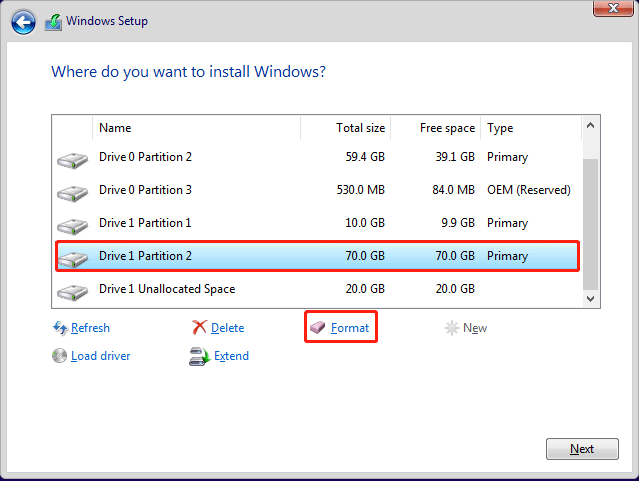Open the Load driver link
The image size is (639, 481).
[101, 356]
